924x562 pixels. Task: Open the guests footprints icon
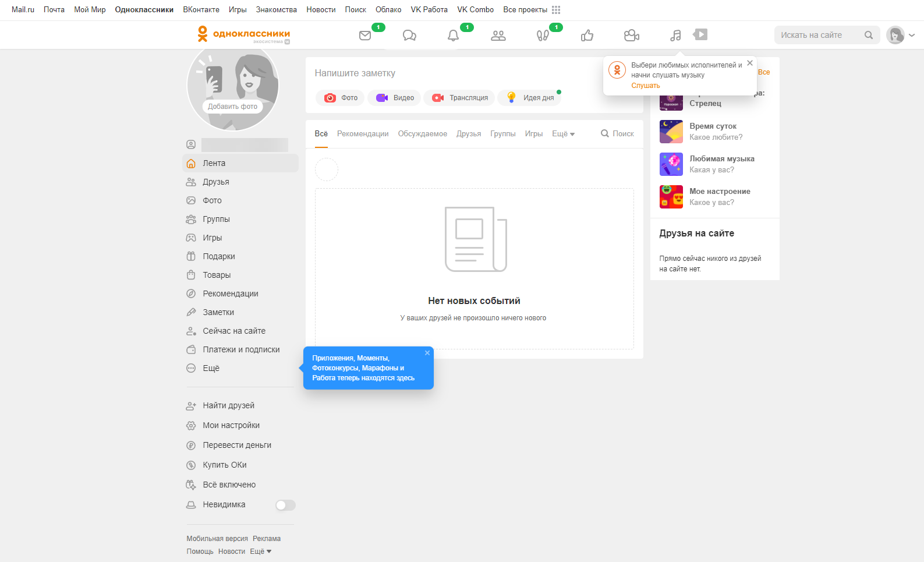[543, 36]
